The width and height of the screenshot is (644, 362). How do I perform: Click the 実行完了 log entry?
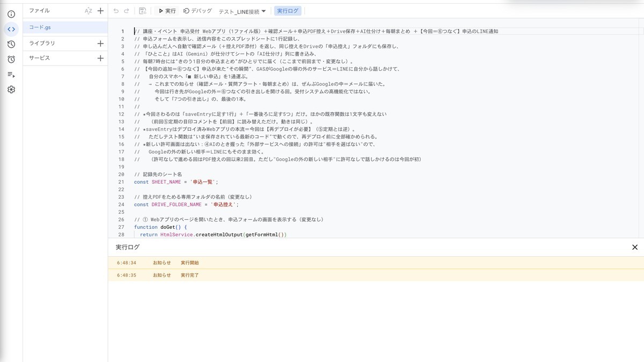(190, 275)
